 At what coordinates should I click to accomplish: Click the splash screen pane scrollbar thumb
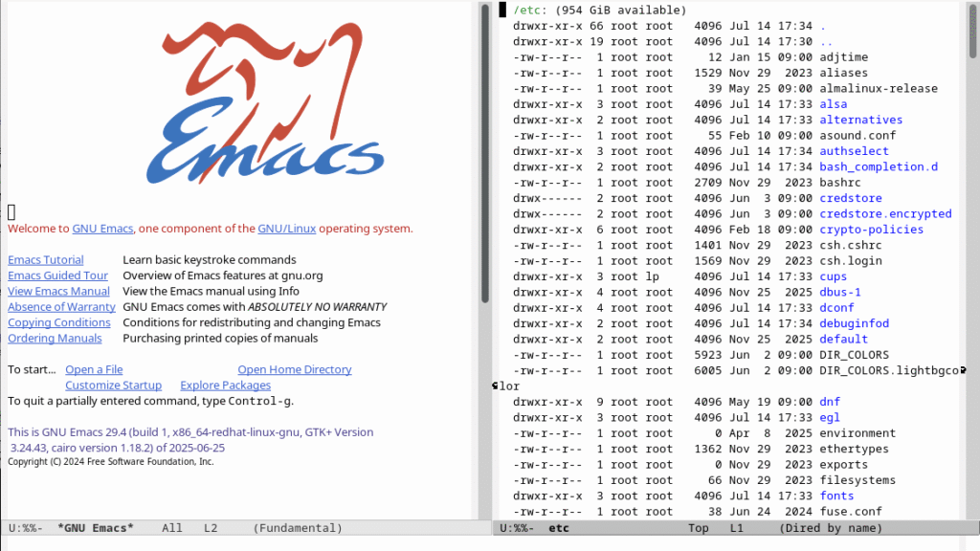click(485, 153)
